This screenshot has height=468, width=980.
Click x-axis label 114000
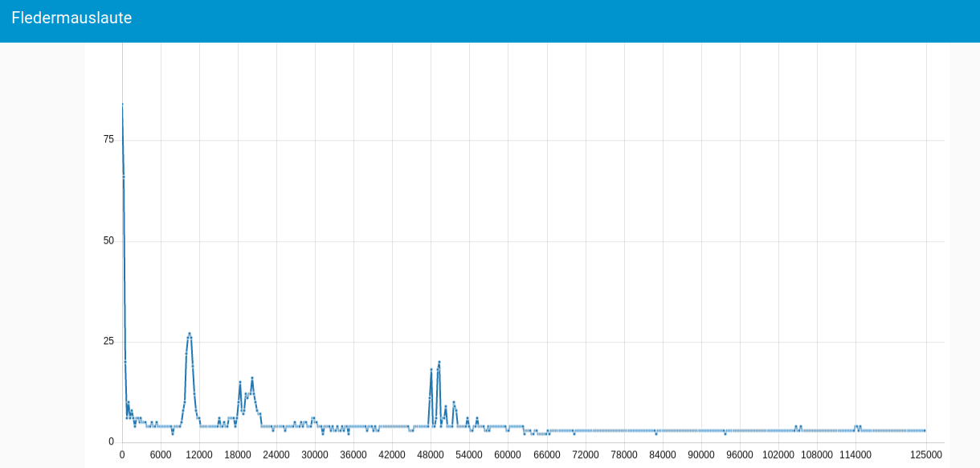[x=855, y=455]
